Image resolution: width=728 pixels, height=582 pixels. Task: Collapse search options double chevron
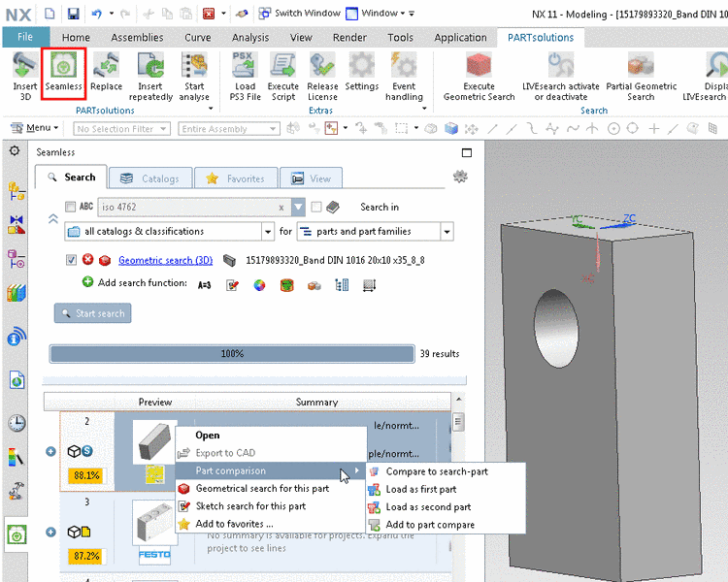click(53, 218)
